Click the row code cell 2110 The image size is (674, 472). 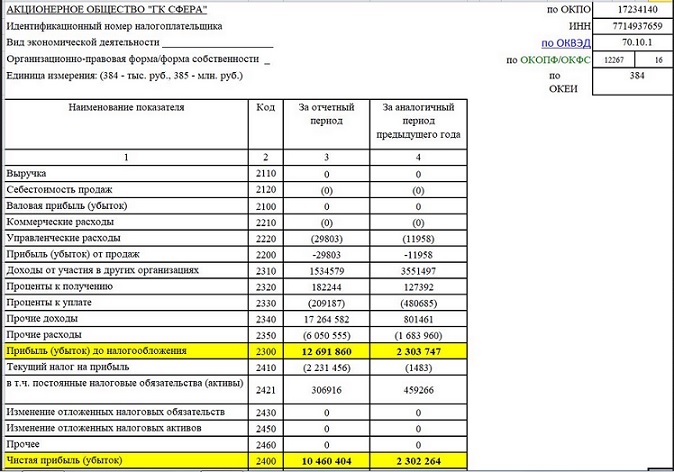point(265,173)
